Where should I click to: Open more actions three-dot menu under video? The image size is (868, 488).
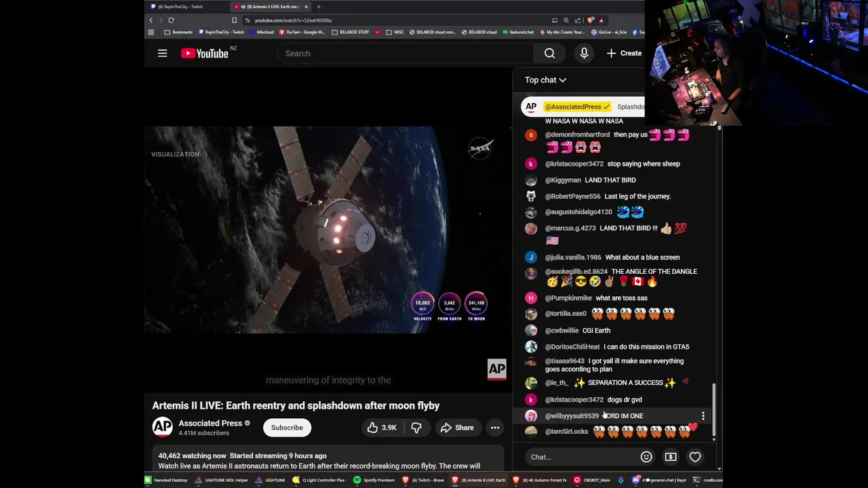[495, 428]
